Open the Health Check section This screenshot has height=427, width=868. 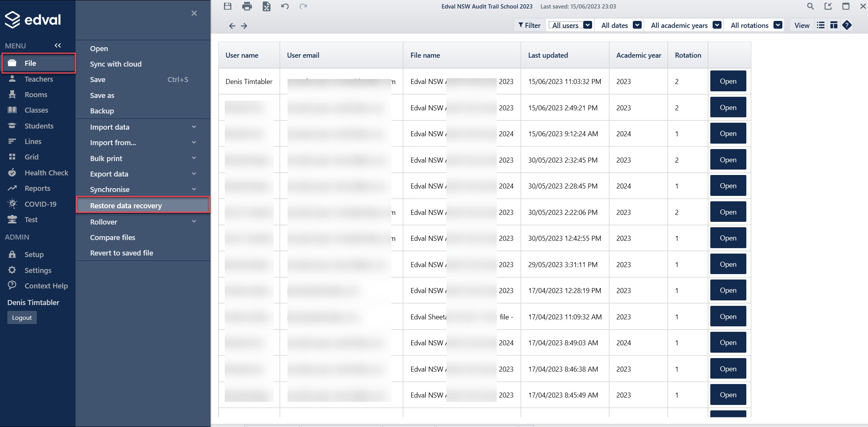46,173
